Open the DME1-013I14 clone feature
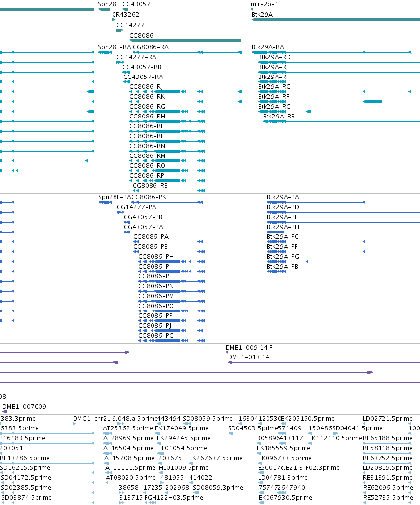420x505 pixels. click(324, 362)
